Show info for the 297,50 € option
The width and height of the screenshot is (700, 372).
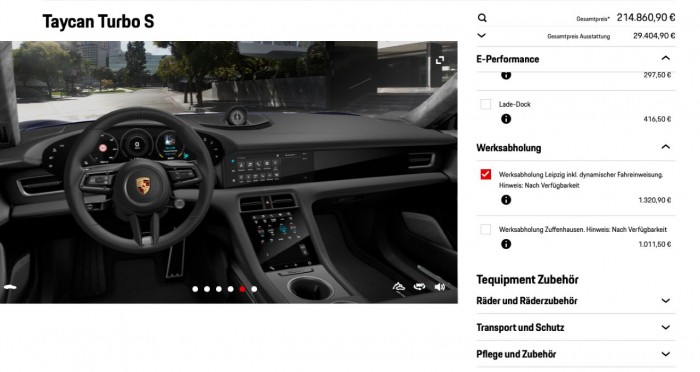[506, 75]
